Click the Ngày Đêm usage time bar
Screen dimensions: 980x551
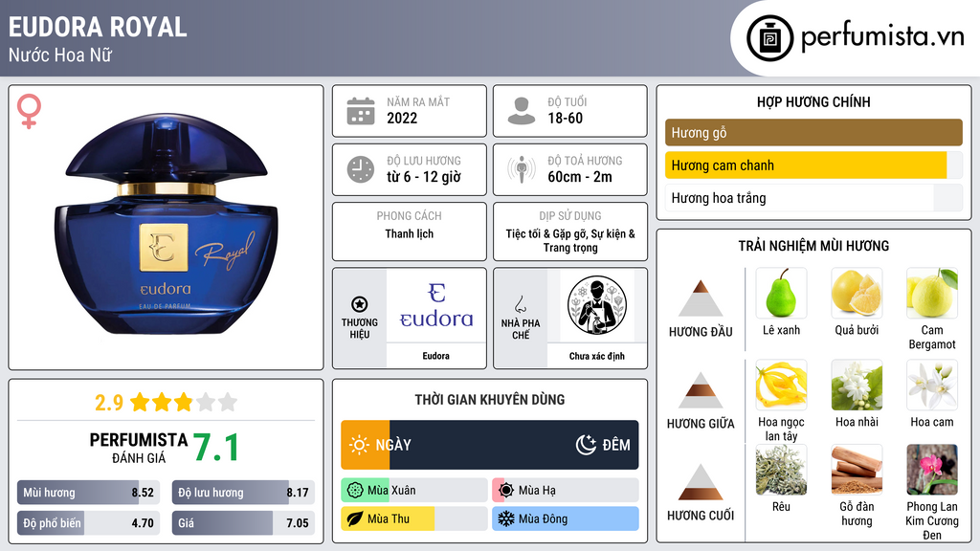489,445
